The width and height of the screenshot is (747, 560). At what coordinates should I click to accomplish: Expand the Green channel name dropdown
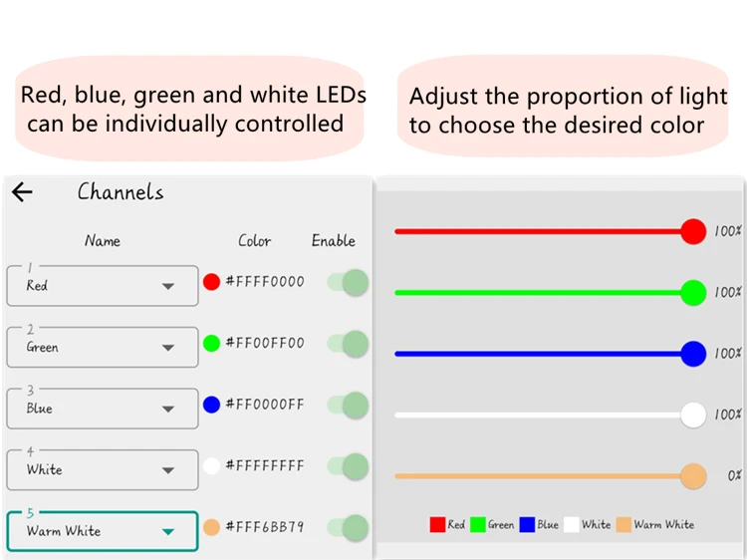tap(167, 348)
